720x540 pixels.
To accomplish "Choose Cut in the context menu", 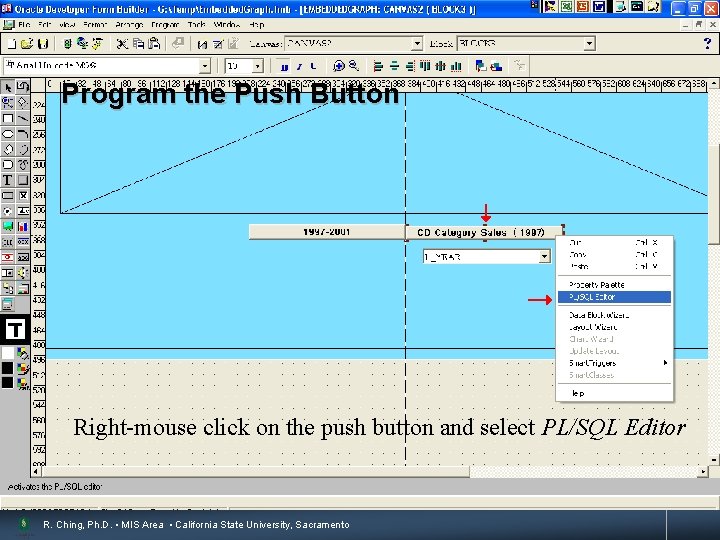I will tap(614, 242).
